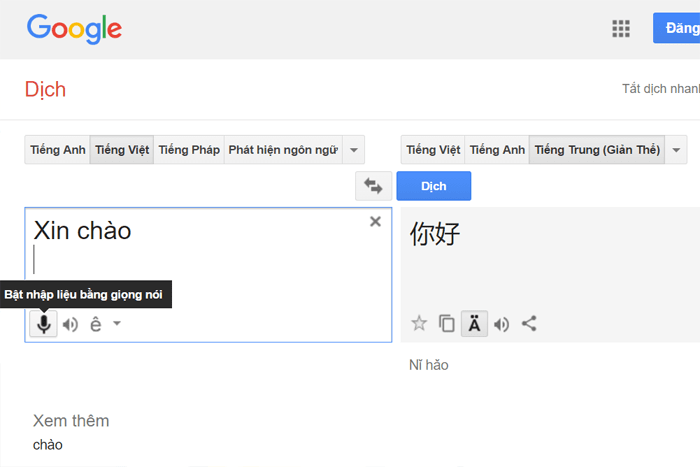Swap source and target languages

tap(374, 186)
